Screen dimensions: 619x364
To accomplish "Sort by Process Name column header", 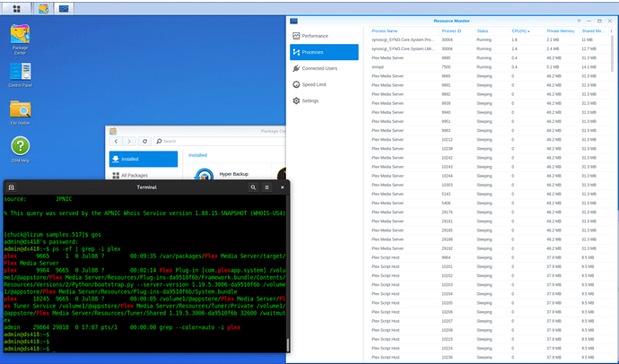I will pos(404,31).
